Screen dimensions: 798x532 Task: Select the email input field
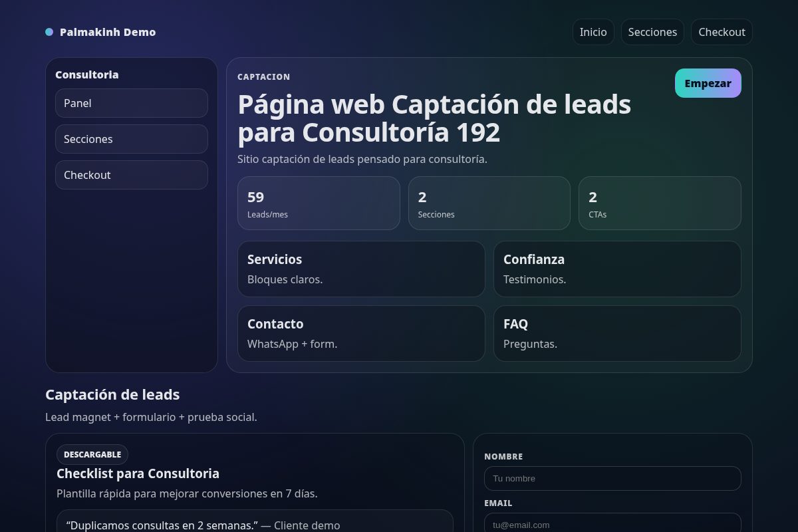pyautogui.click(x=612, y=524)
